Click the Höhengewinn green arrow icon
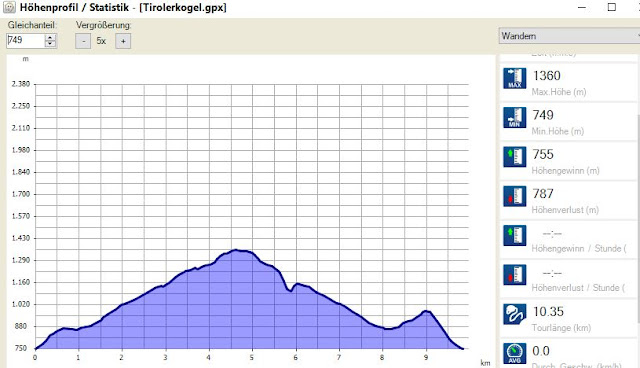This screenshot has width=640, height=368. pyautogui.click(x=515, y=157)
